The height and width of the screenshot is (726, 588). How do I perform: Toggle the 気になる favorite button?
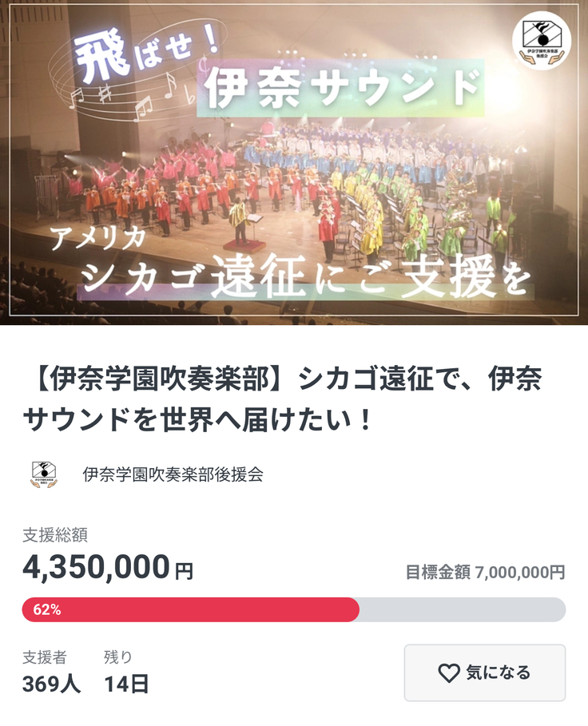tap(484, 673)
